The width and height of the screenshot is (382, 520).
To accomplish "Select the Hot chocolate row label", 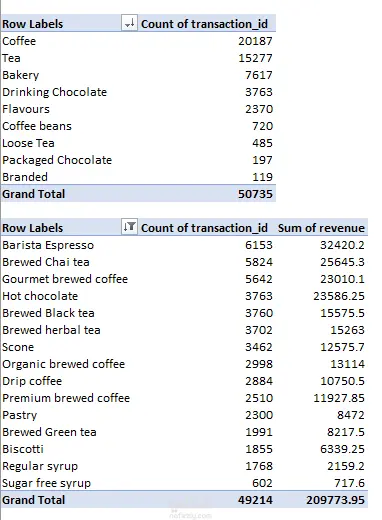I will click(x=40, y=296).
